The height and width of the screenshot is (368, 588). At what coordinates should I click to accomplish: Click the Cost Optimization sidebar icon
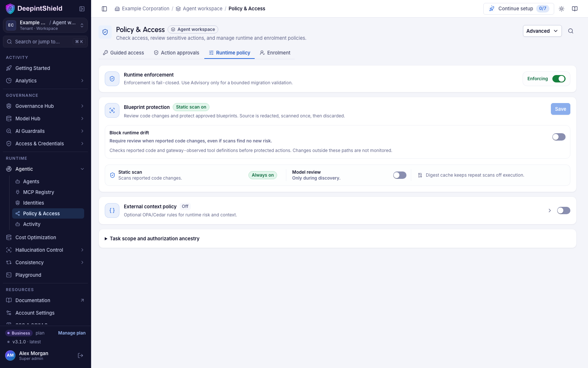click(x=9, y=237)
